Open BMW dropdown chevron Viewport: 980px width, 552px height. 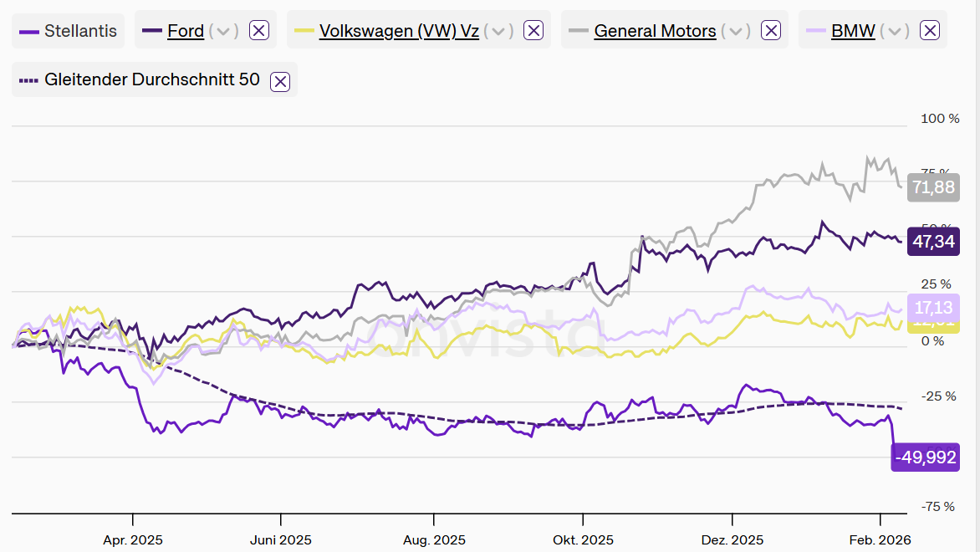click(x=894, y=31)
